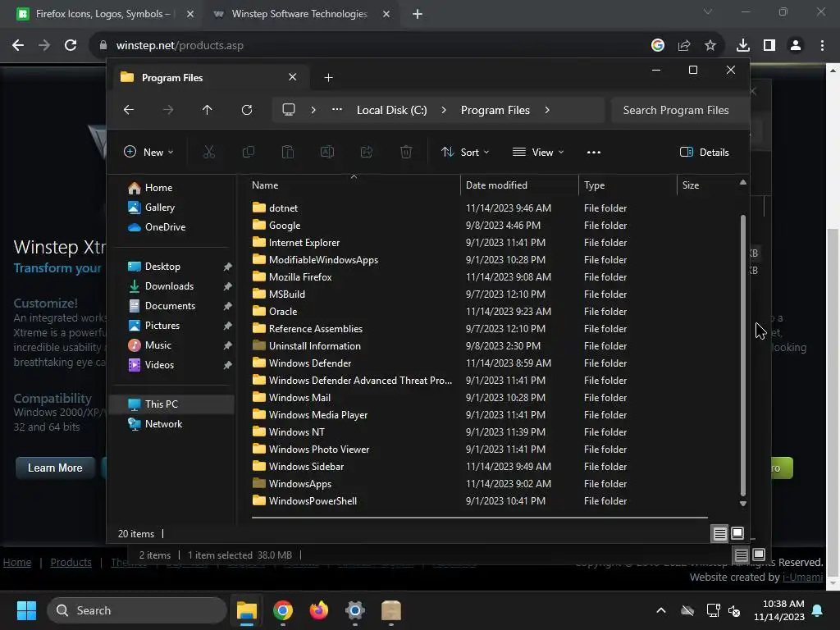Click the Rename icon in Explorer toolbar

point(326,152)
